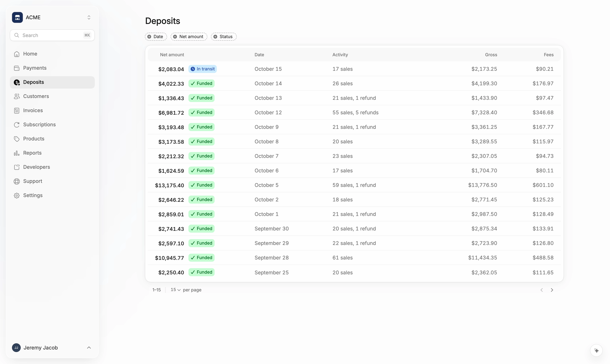Click the Customers people icon

[17, 96]
